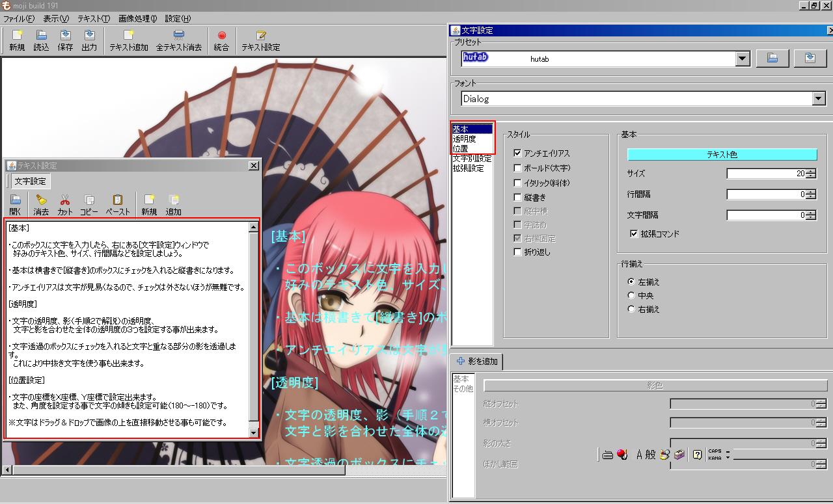The width and height of the screenshot is (833, 504).
Task: Click the 新規 (new) icon in main toolbar
Action: [x=17, y=36]
